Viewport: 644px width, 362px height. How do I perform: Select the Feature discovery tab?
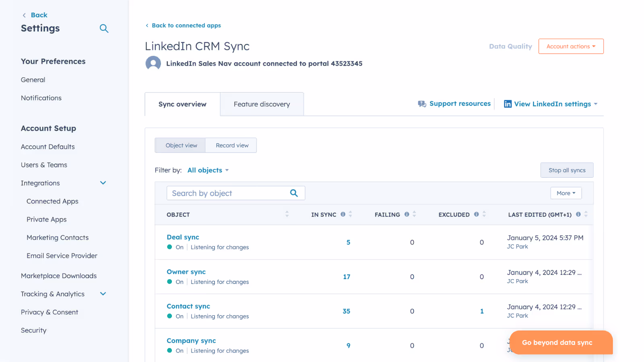point(262,104)
